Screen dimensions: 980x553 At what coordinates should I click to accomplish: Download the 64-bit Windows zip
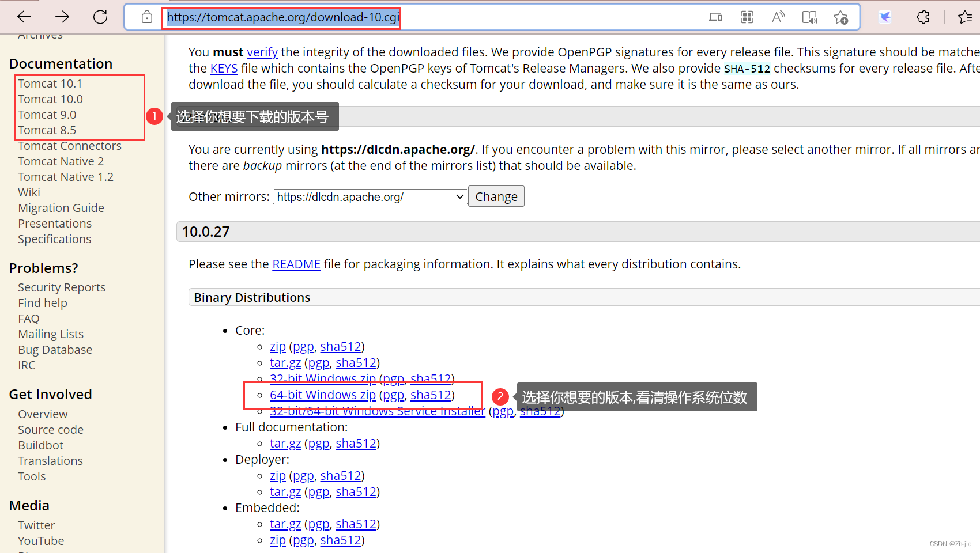[322, 395]
